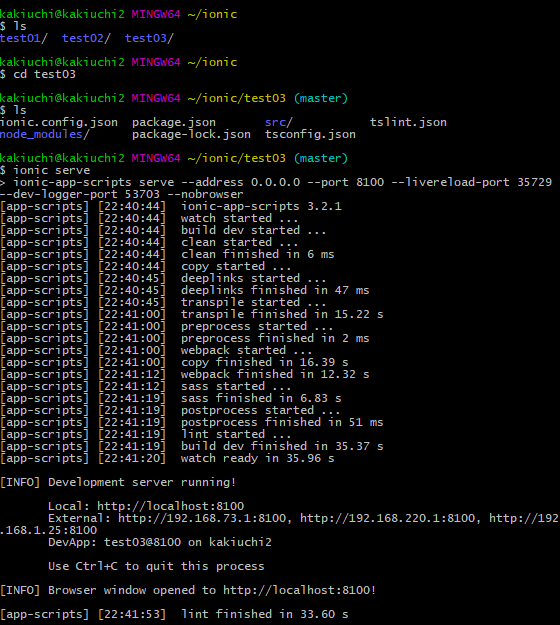
Task: Click the package-lock.json file name
Action: point(191,134)
